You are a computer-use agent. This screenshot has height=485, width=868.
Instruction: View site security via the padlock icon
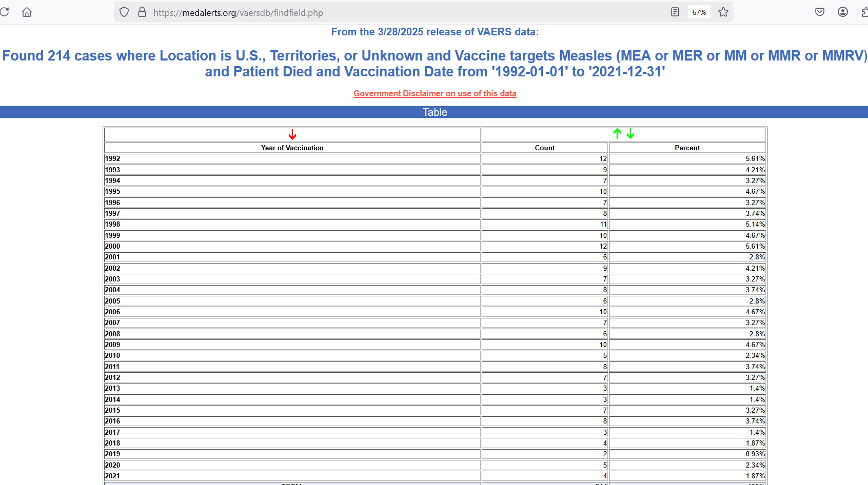point(142,12)
